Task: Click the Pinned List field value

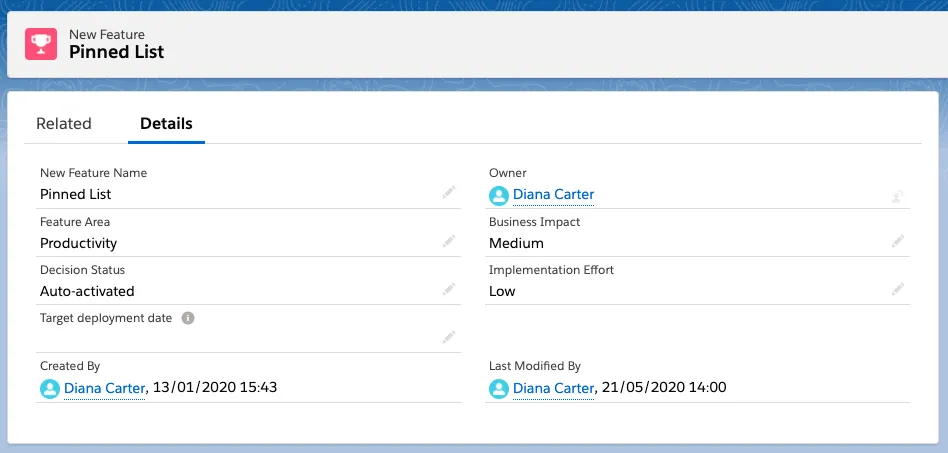Action: point(76,194)
